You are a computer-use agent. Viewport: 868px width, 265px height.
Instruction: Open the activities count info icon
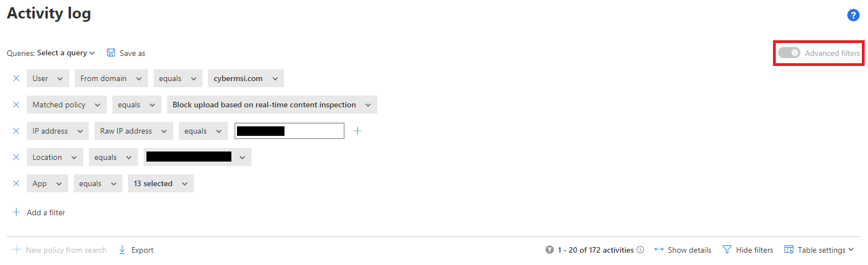coord(641,250)
